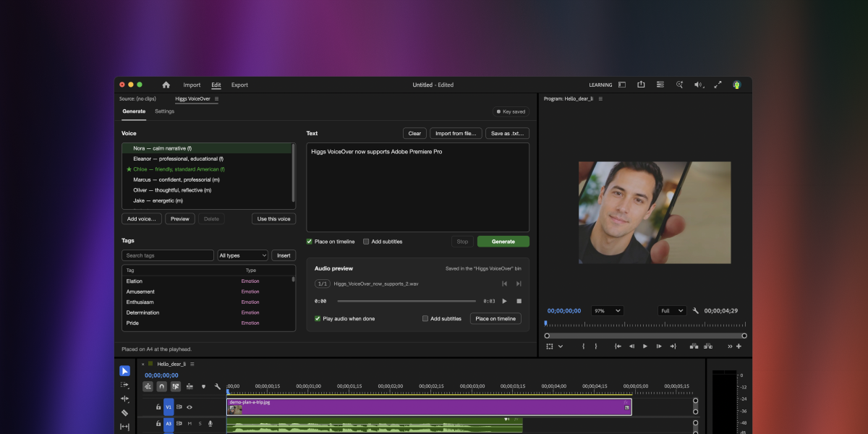Enable Add subtitles in Audio preview
868x434 pixels.
coord(425,318)
